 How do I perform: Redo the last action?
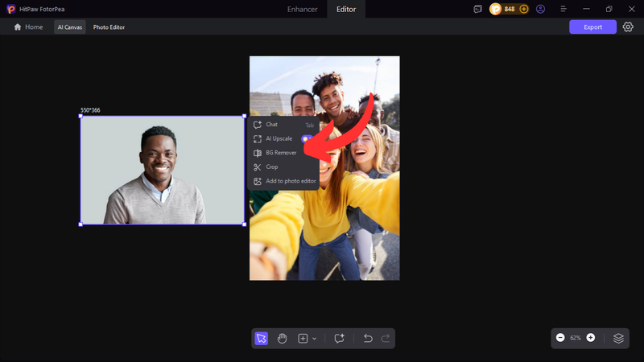pos(386,338)
